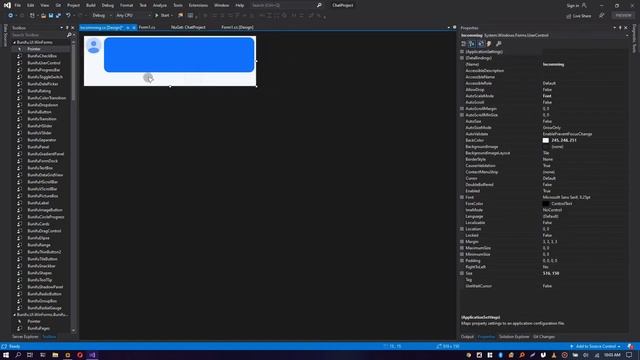Open File Explorer from taskbar
The image size is (640, 360).
tap(55, 355)
